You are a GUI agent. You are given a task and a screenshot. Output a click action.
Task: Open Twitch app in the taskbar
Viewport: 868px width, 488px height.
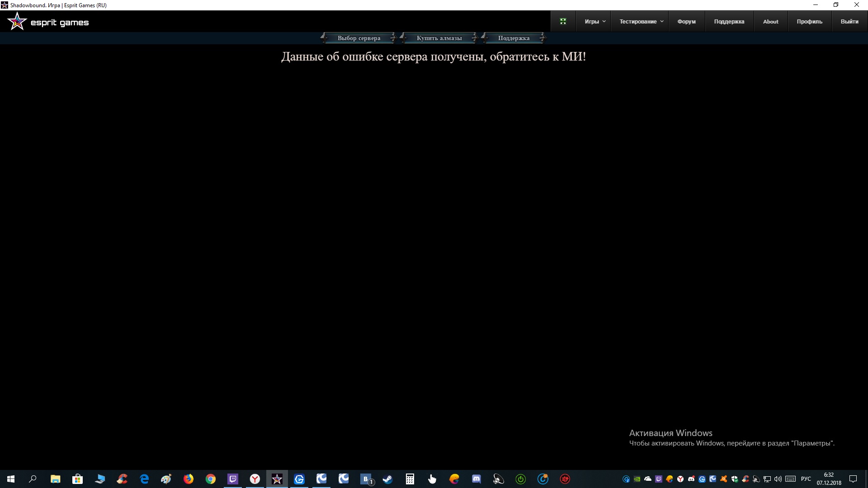[x=233, y=479]
